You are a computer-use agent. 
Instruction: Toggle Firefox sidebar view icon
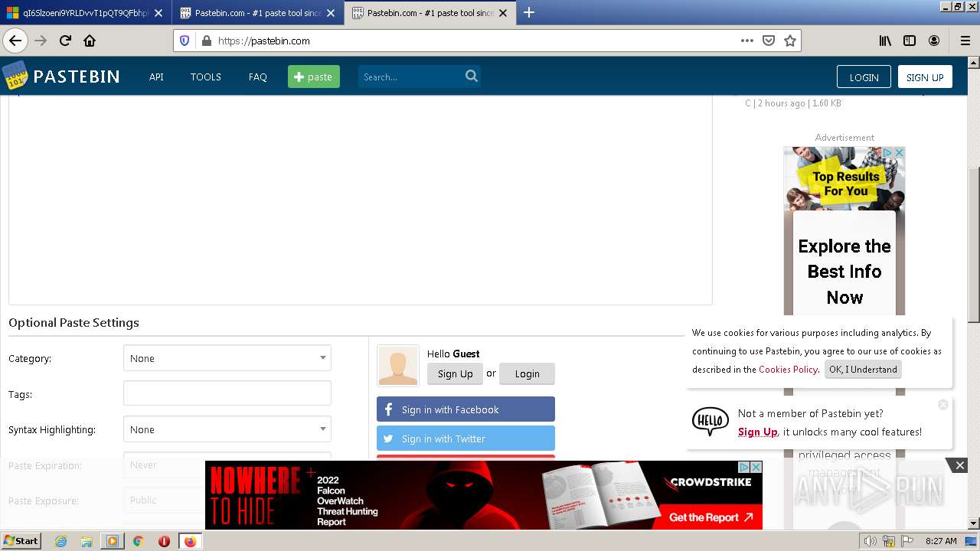tap(910, 41)
